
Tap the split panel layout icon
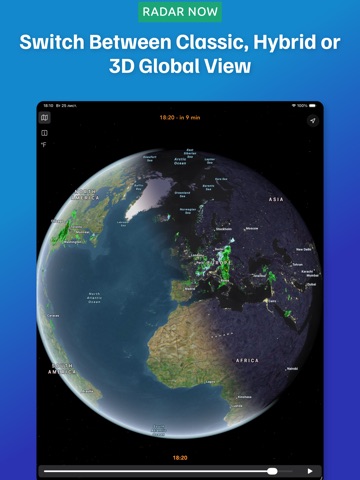(x=44, y=133)
